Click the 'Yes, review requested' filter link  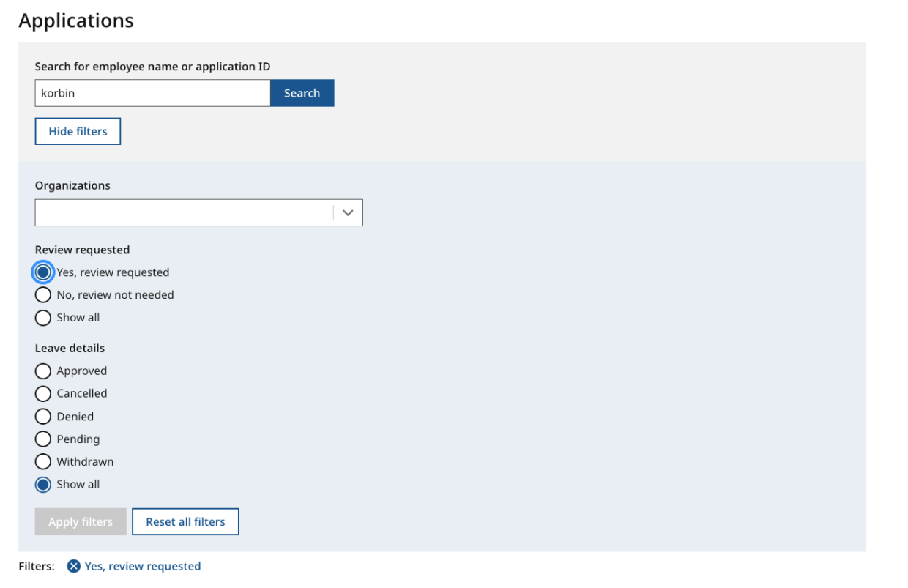pos(143,566)
